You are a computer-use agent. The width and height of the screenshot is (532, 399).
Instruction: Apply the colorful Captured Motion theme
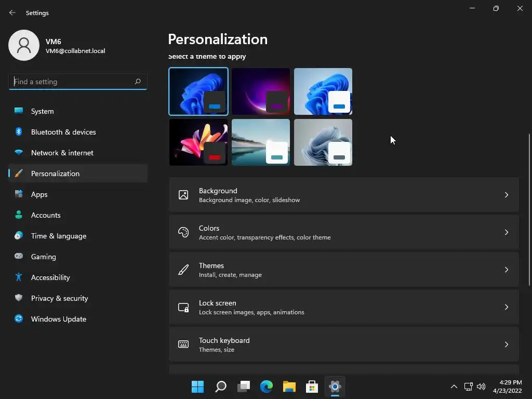tap(198, 142)
